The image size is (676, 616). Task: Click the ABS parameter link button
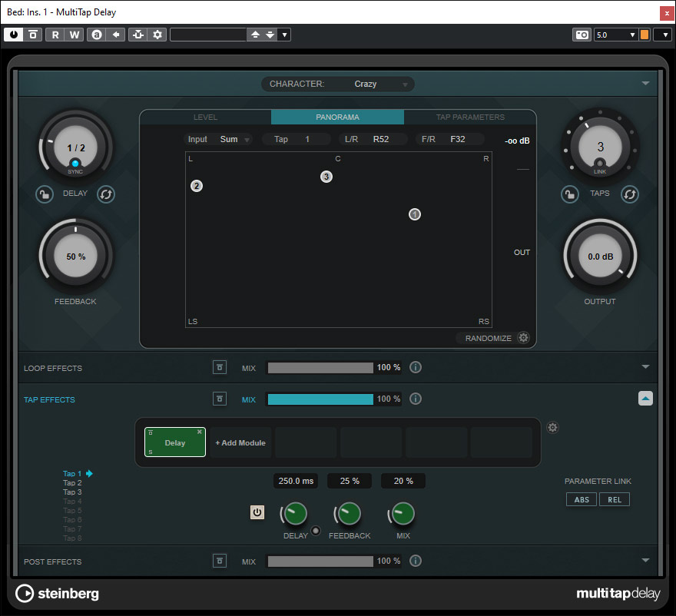point(582,499)
